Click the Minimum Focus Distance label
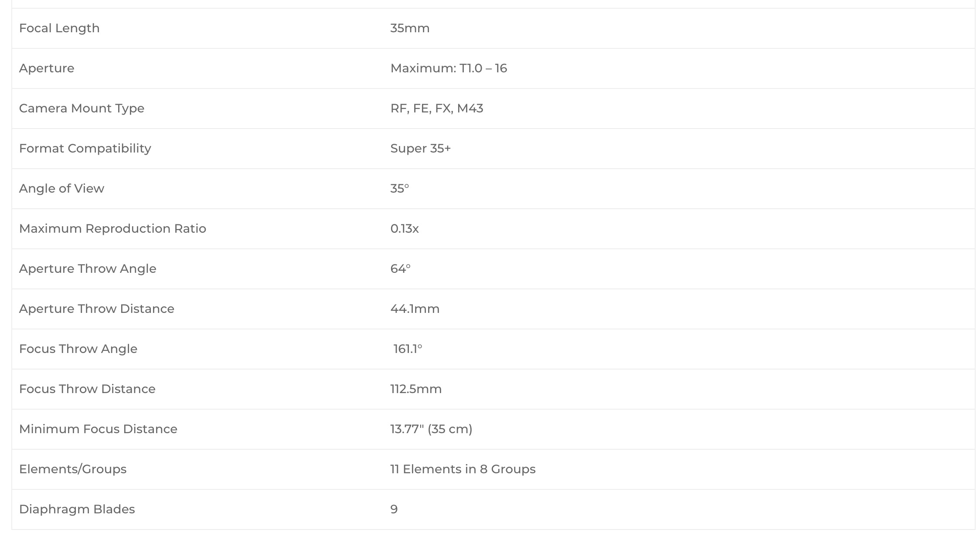 [x=98, y=429]
